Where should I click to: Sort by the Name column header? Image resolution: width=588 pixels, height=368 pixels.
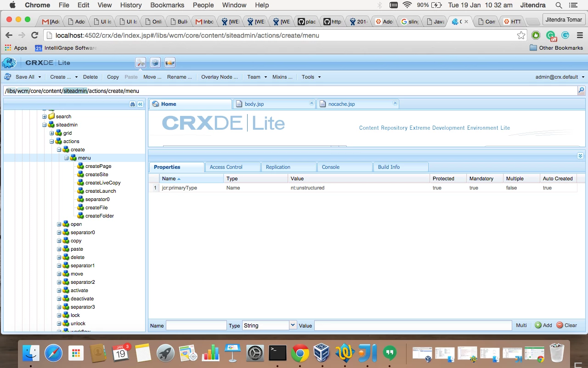[x=192, y=178]
